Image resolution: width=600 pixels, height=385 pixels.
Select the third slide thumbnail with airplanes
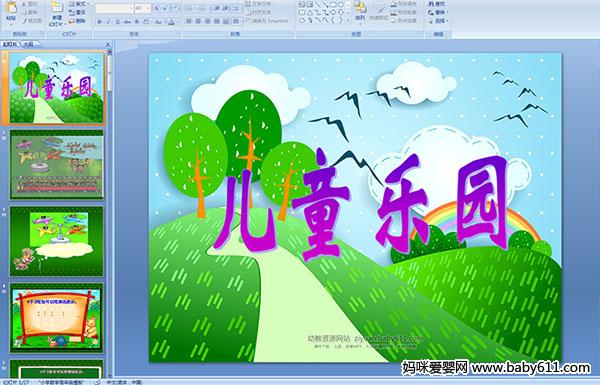pos(57,241)
